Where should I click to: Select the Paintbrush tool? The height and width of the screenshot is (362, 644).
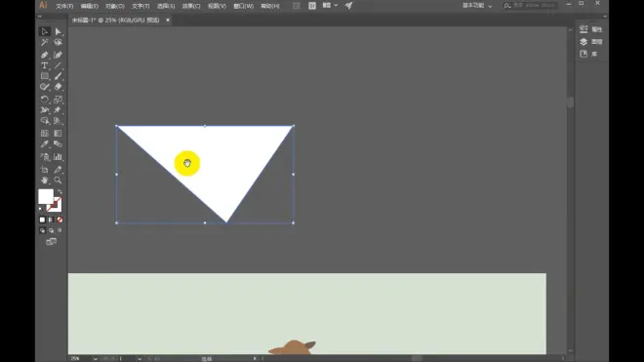58,76
